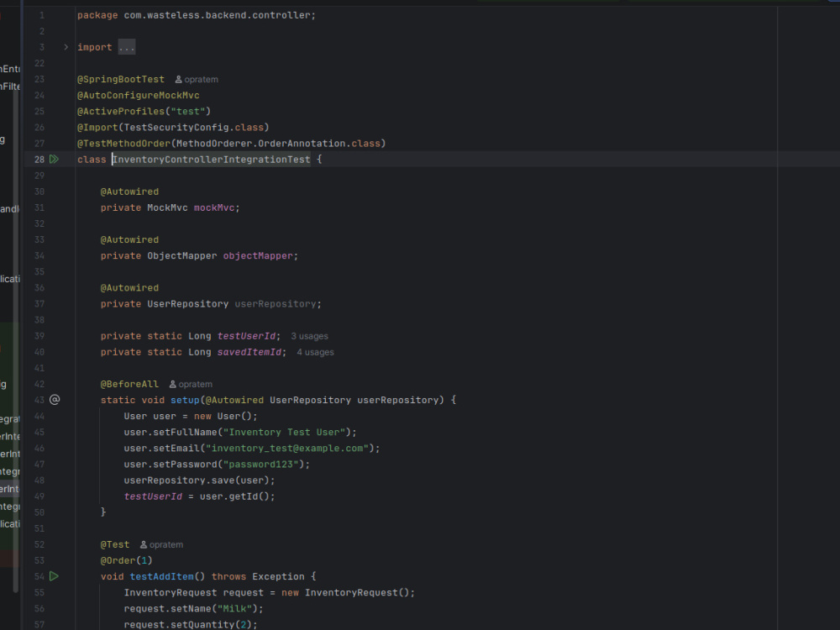Screen dimensions: 840x630
Task: Click the "Inventory Test User" string
Action: [x=284, y=433]
